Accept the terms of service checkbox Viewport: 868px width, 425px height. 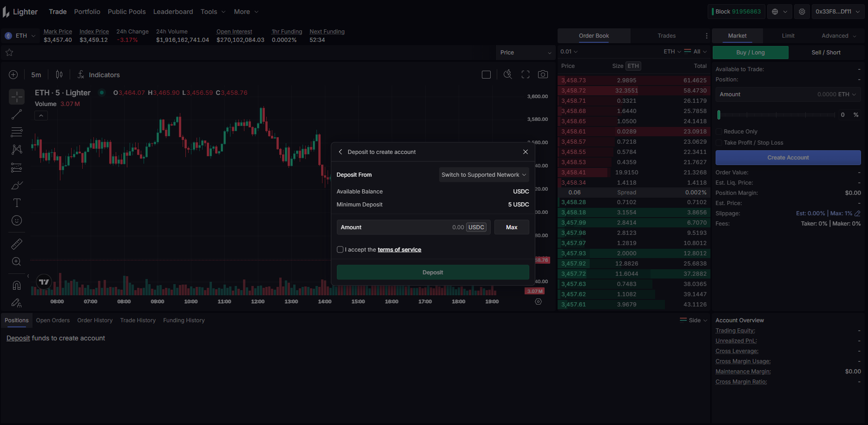pyautogui.click(x=340, y=250)
